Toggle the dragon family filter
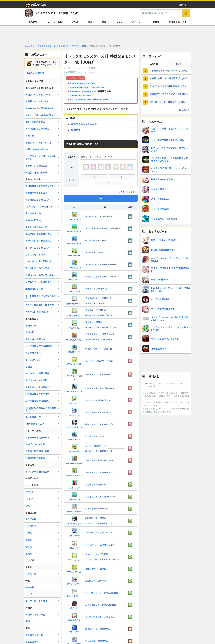 point(123,167)
